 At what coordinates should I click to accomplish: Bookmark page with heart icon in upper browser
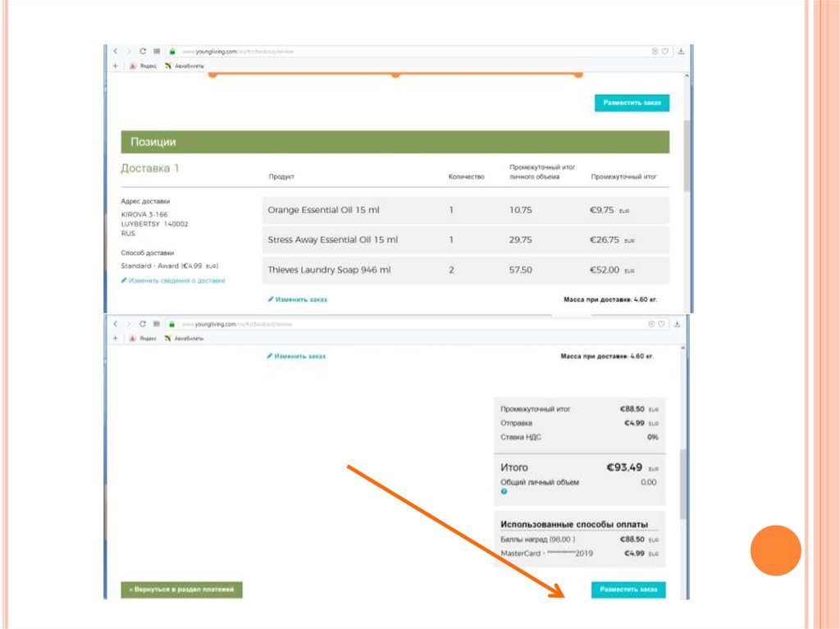(664, 52)
